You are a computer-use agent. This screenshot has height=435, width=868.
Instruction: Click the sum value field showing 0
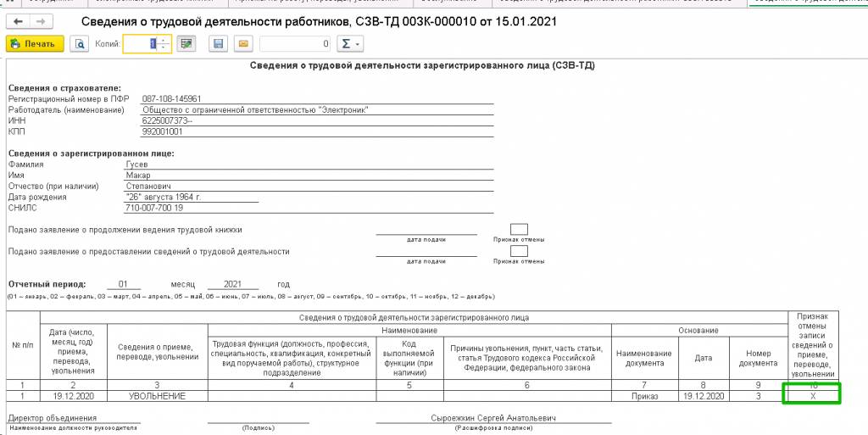click(x=294, y=44)
